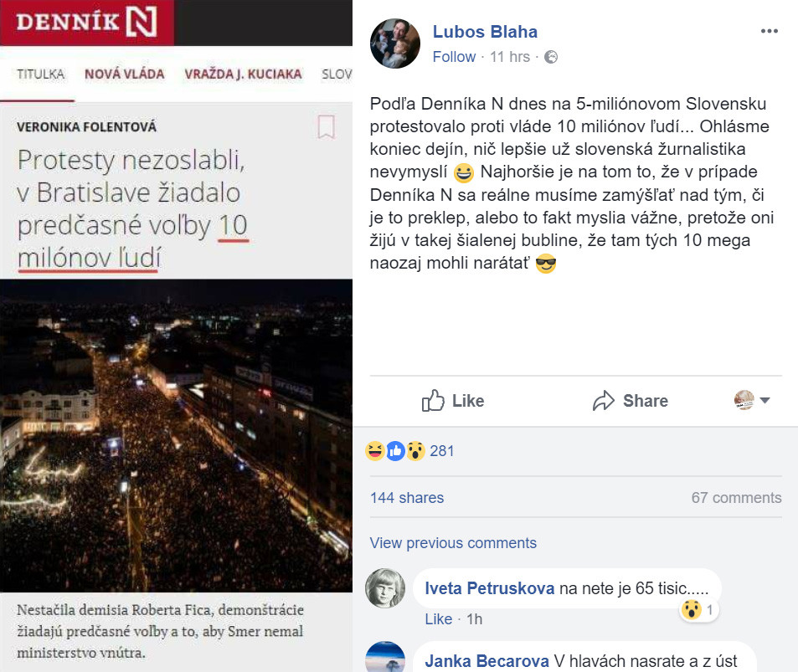The width and height of the screenshot is (798, 672).
Task: Switch to the NOVÁ VLÁDA tab
Action: point(125,74)
